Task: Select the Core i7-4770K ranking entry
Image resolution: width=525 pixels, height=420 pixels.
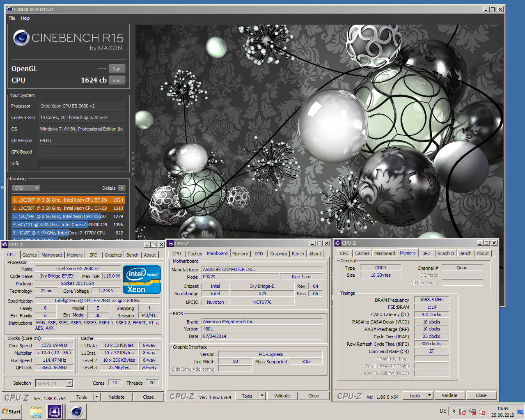Action: [68, 233]
